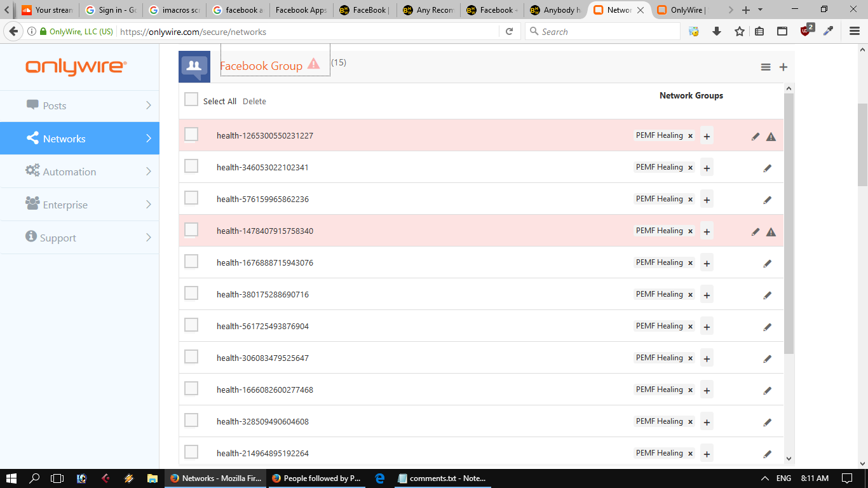The image size is (868, 488).
Task: Select the health-346053022102341 row checkbox
Action: click(191, 166)
